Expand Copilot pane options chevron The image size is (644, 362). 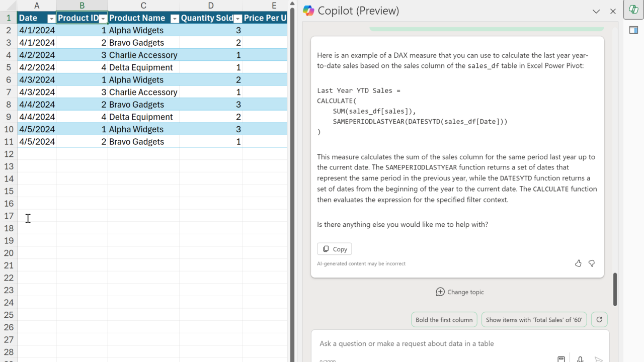(596, 11)
